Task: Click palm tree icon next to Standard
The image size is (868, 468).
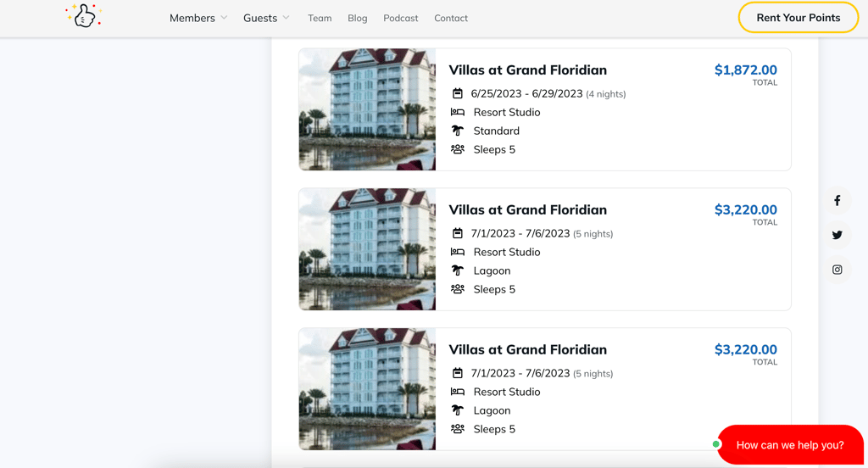Action: point(457,131)
